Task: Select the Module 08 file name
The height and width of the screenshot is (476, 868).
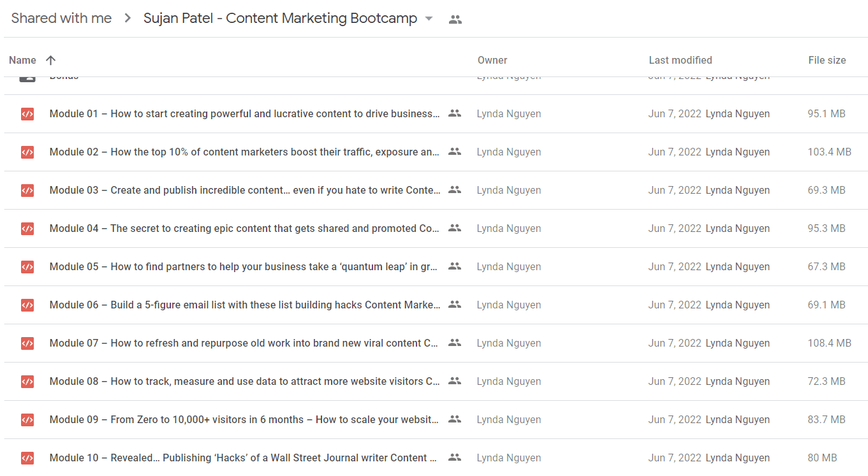Action: click(x=245, y=382)
